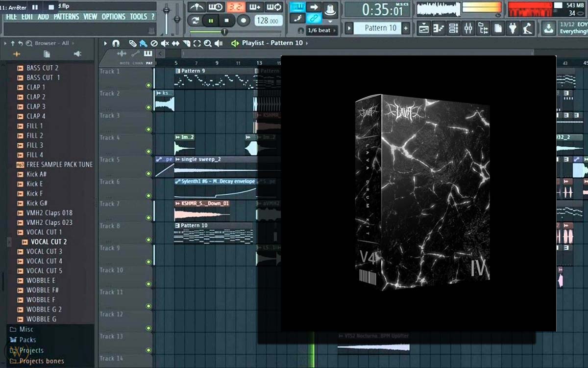This screenshot has width=588, height=368.
Task: Toggle the metronome button
Action: click(x=196, y=7)
